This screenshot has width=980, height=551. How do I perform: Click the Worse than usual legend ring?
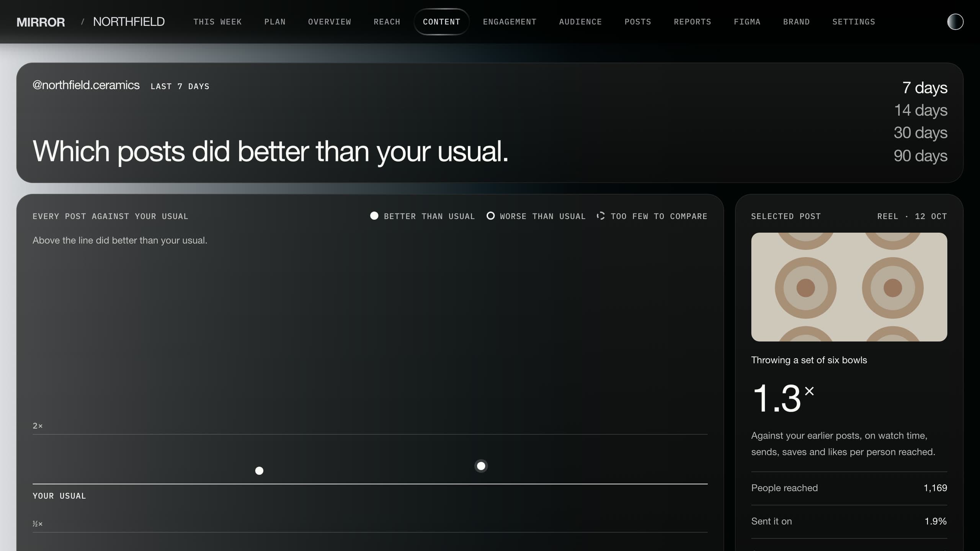490,216
